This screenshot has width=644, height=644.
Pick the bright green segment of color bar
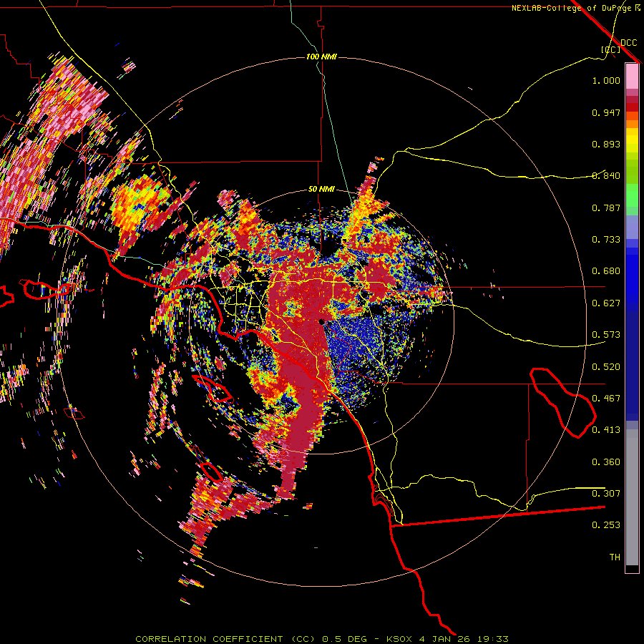(x=632, y=195)
